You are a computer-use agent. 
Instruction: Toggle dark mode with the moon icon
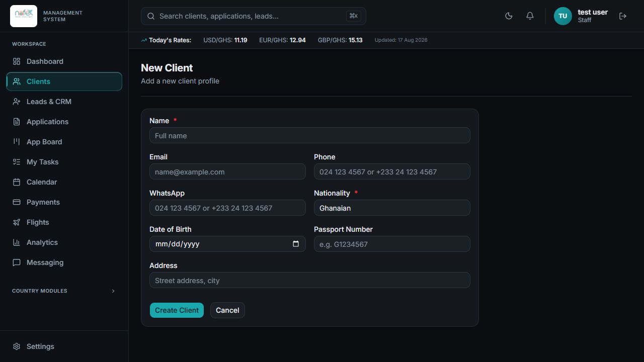[509, 16]
